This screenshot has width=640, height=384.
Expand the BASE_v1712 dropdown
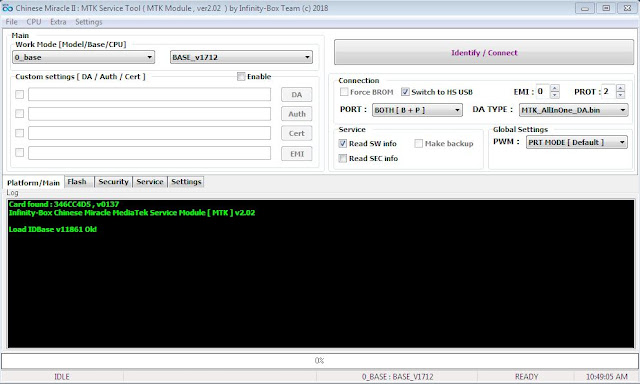click(x=241, y=57)
